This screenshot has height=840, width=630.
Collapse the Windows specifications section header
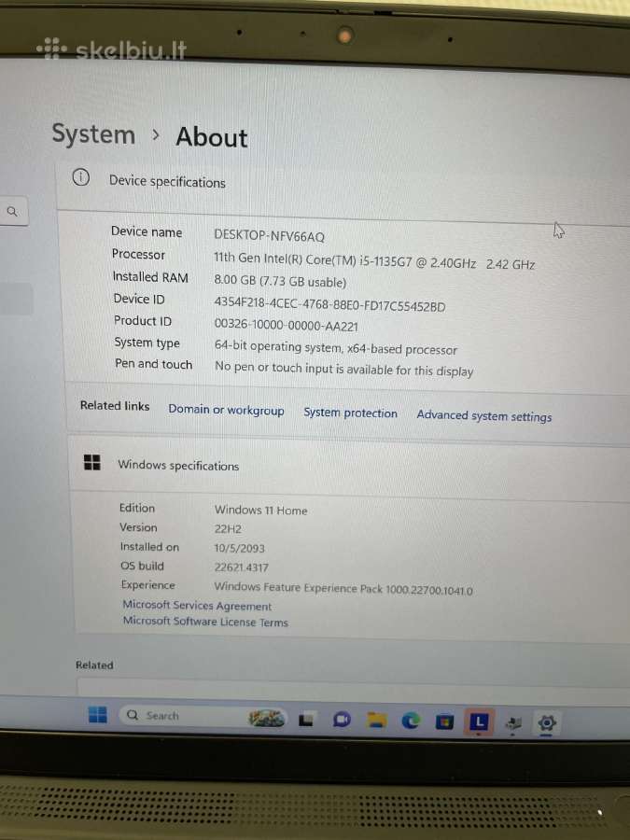(x=348, y=469)
